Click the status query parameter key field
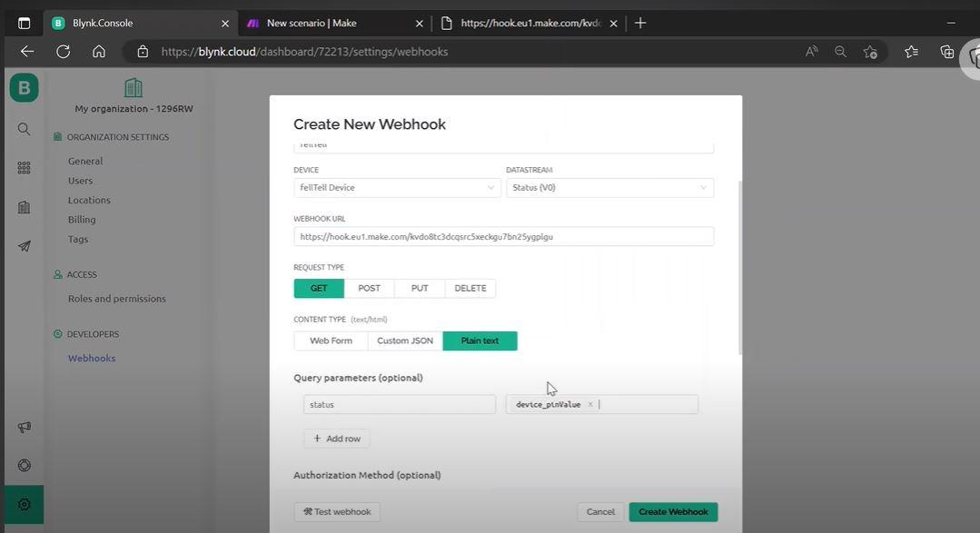Viewport: 980px width, 533px height. tap(400, 404)
